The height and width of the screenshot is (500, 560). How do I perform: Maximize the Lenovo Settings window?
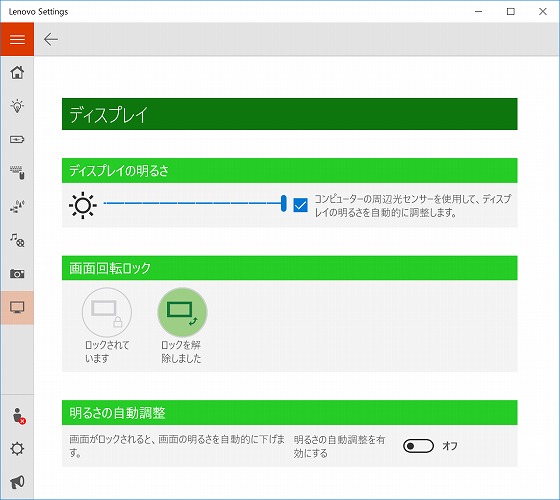[x=511, y=11]
